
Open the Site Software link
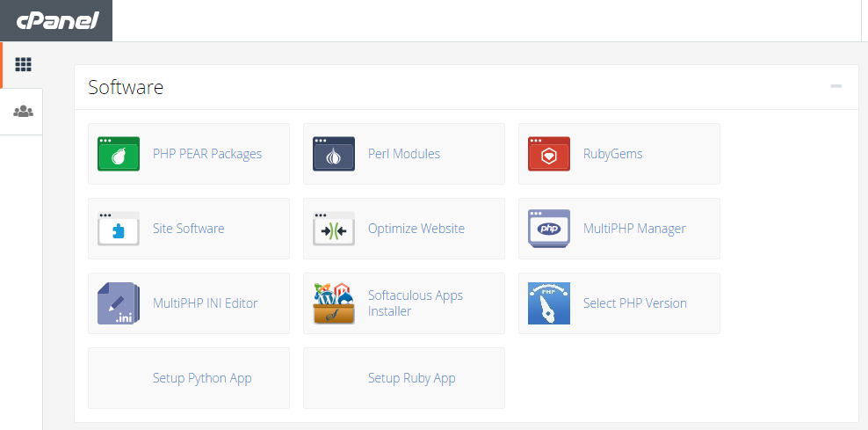188,229
